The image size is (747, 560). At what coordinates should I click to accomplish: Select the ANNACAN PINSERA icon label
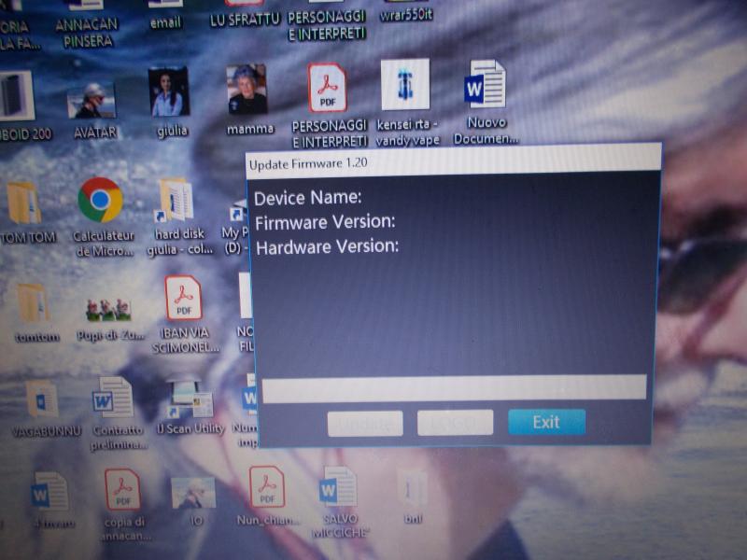(x=87, y=33)
